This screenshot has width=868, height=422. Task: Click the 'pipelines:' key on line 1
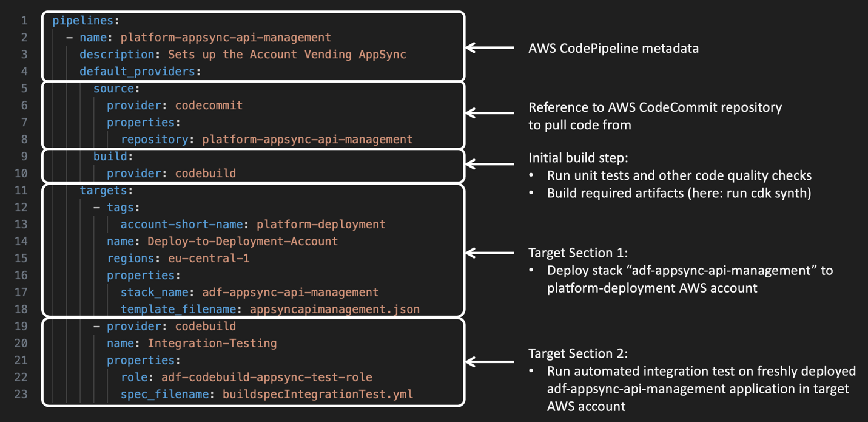click(86, 21)
